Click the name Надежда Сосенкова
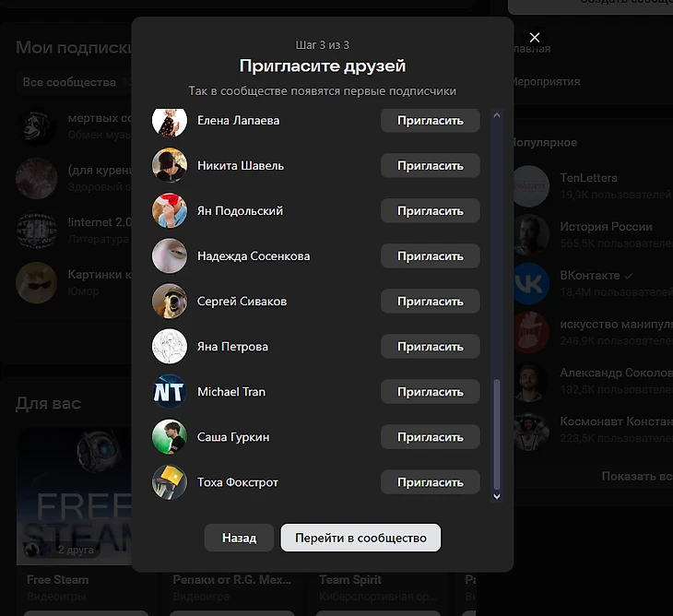The height and width of the screenshot is (616, 673). [254, 256]
